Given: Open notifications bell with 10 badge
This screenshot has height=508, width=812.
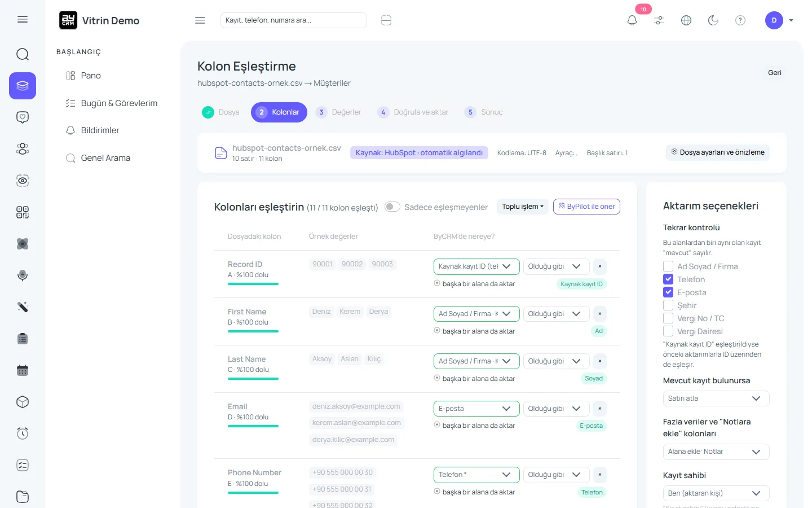Looking at the screenshot, I should point(632,20).
